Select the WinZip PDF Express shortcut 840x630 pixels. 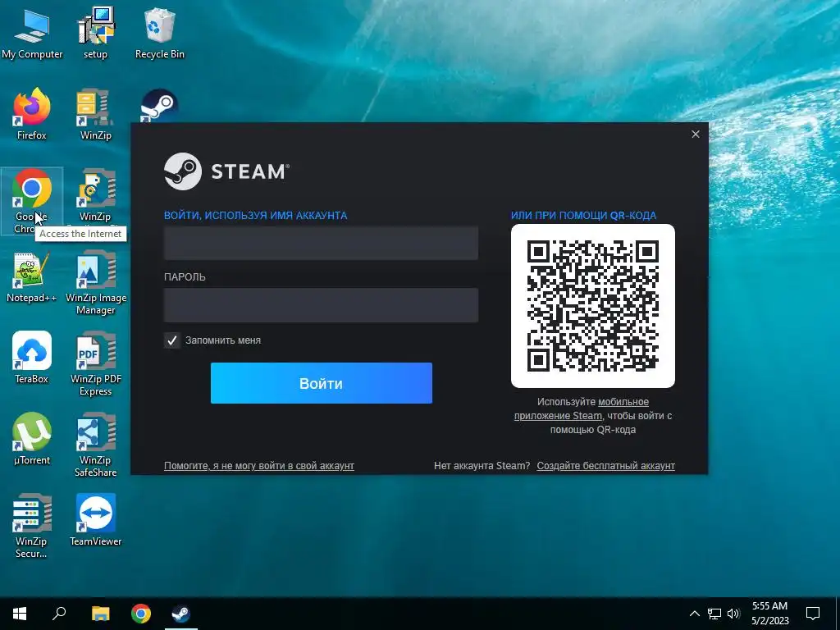[x=95, y=364]
